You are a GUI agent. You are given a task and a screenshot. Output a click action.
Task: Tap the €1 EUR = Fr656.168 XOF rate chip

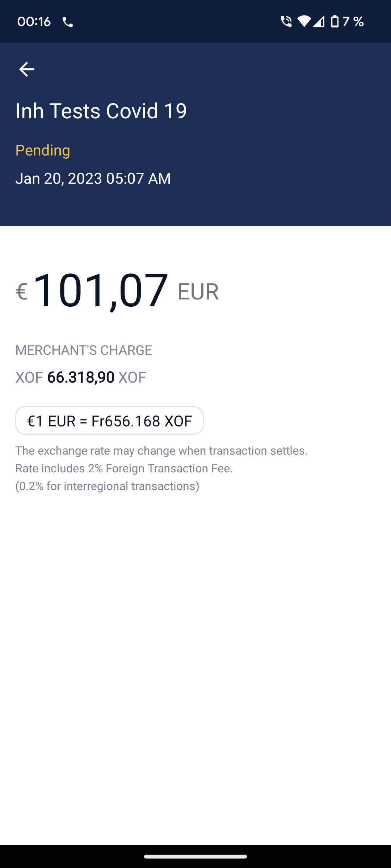109,421
